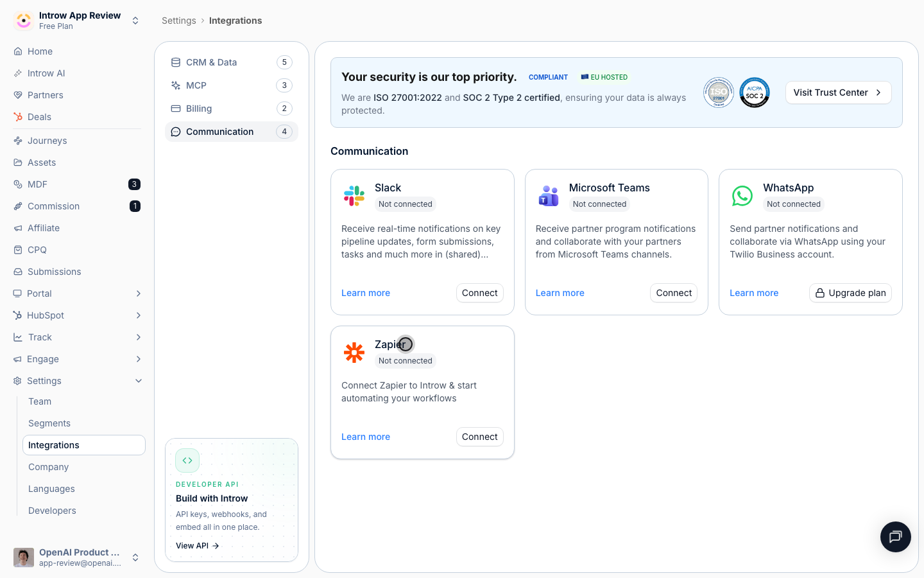The image size is (924, 578).
Task: Click the Partners sidebar icon
Action: (18, 95)
